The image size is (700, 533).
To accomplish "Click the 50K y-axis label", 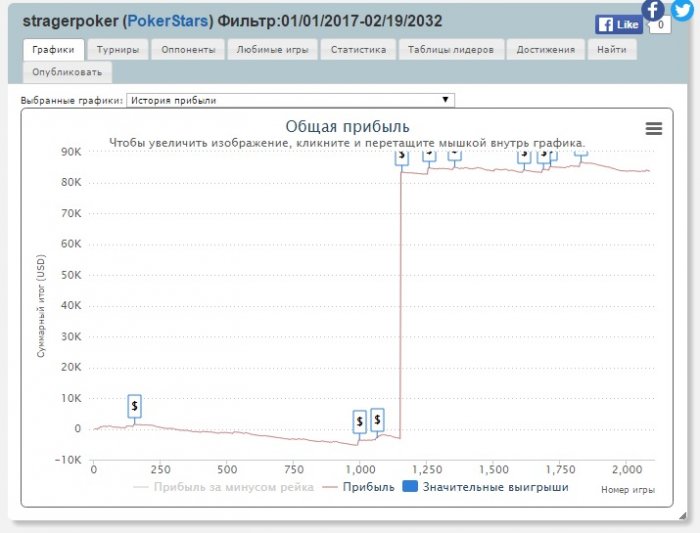I will (x=71, y=275).
